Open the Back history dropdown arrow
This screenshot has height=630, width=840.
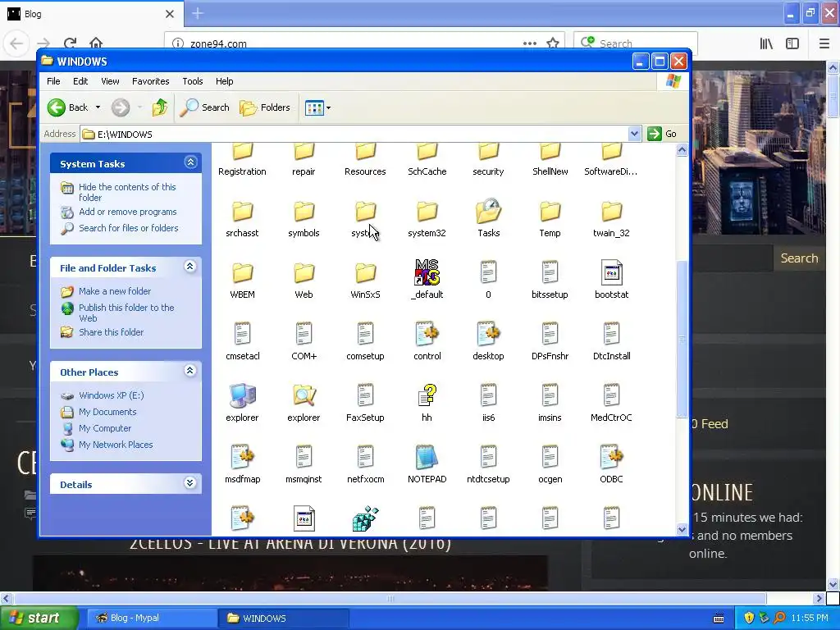point(98,107)
